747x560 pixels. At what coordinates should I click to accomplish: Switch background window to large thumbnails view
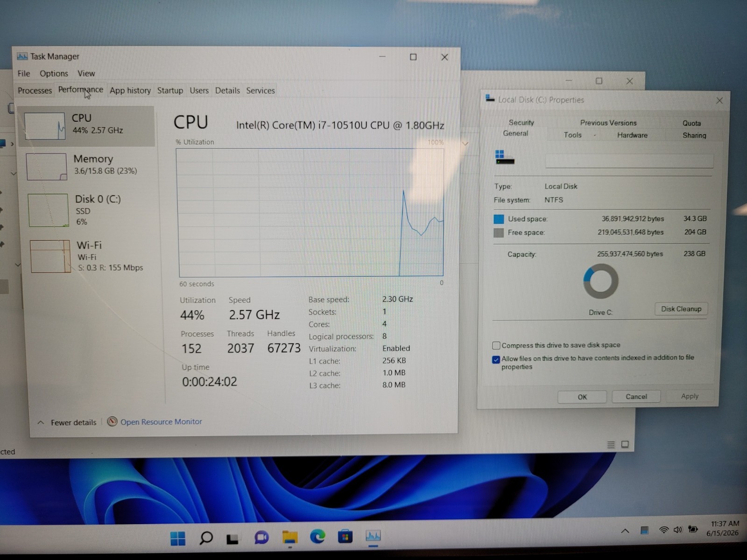(625, 444)
